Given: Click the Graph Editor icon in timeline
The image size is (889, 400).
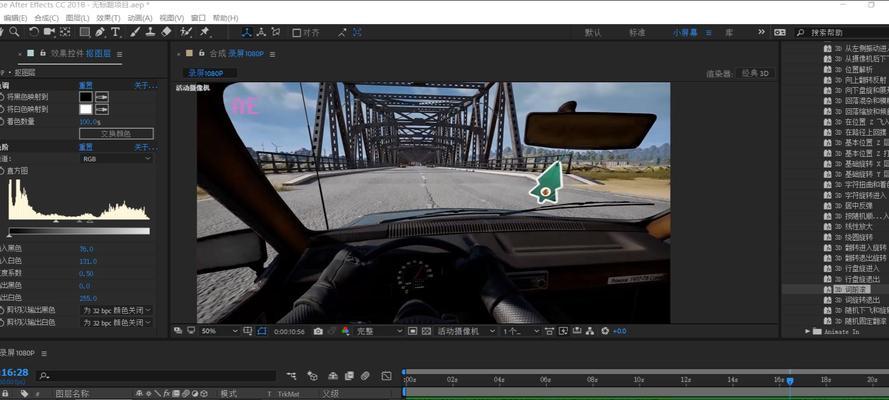Looking at the screenshot, I should click(x=387, y=376).
